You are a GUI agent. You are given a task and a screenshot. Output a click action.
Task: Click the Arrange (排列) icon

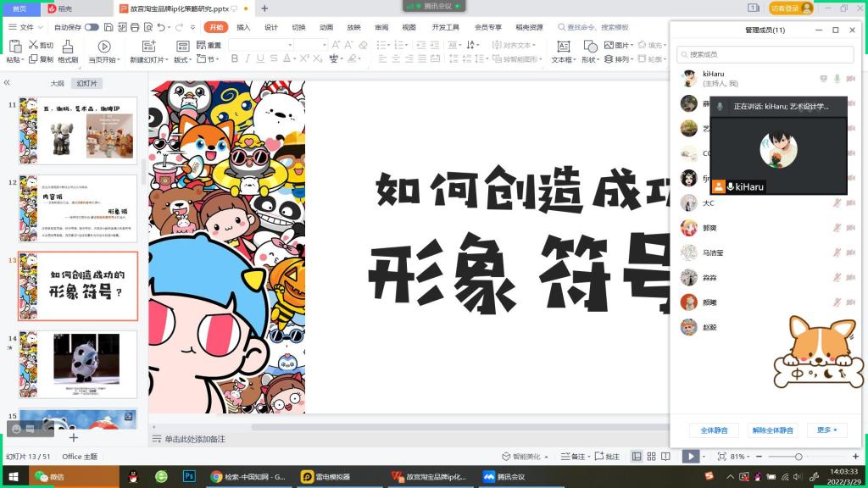(609, 58)
